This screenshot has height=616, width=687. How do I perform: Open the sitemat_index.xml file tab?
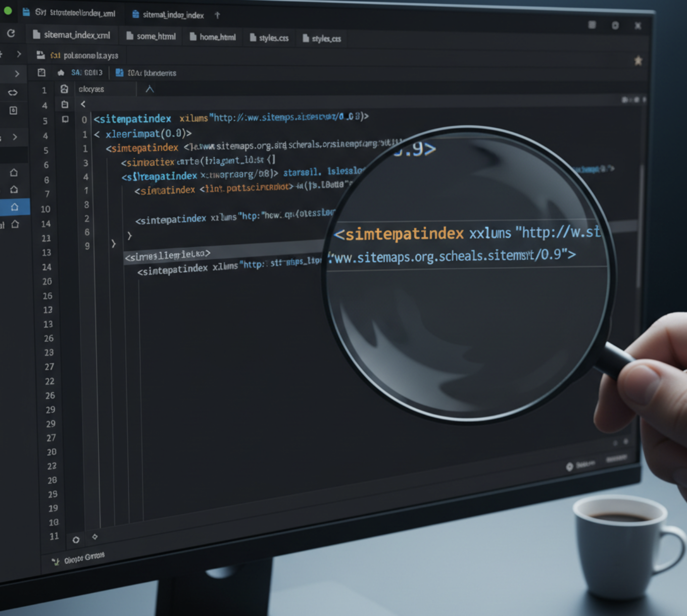coord(71,35)
